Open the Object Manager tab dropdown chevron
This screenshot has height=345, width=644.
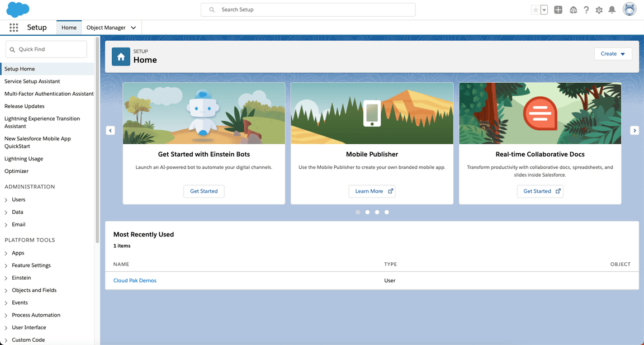pos(134,28)
